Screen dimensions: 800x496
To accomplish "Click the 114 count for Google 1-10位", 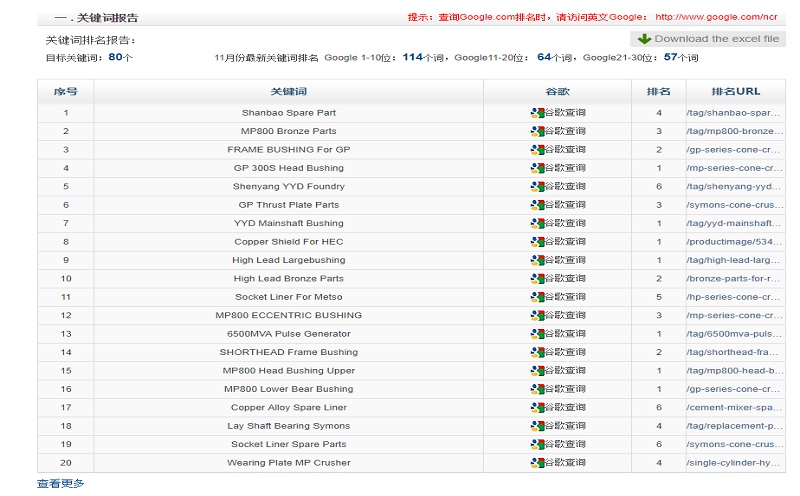I will [x=412, y=57].
